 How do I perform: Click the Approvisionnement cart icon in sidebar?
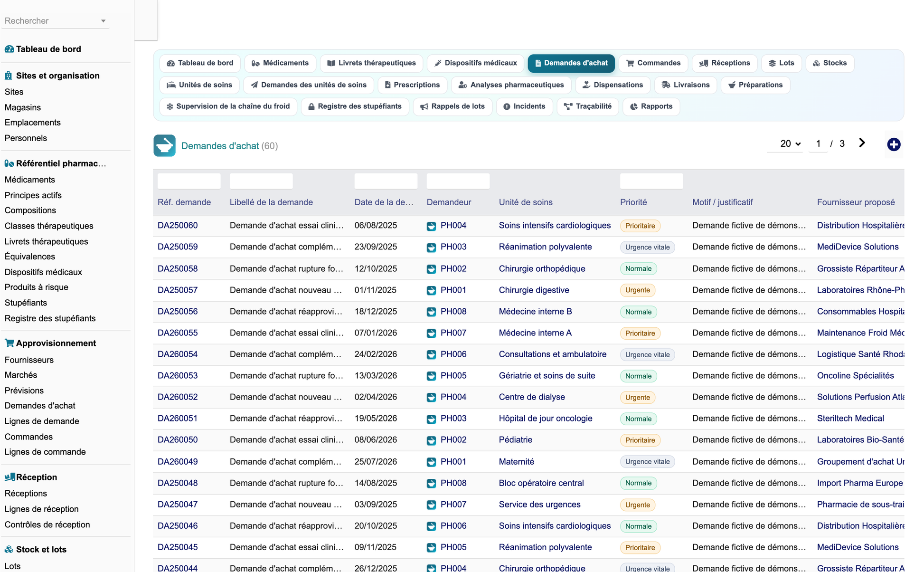(9, 343)
